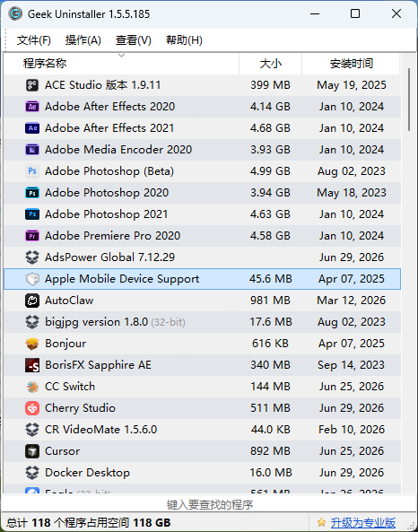Click the 升级为专业版 upgrade link

point(362,522)
